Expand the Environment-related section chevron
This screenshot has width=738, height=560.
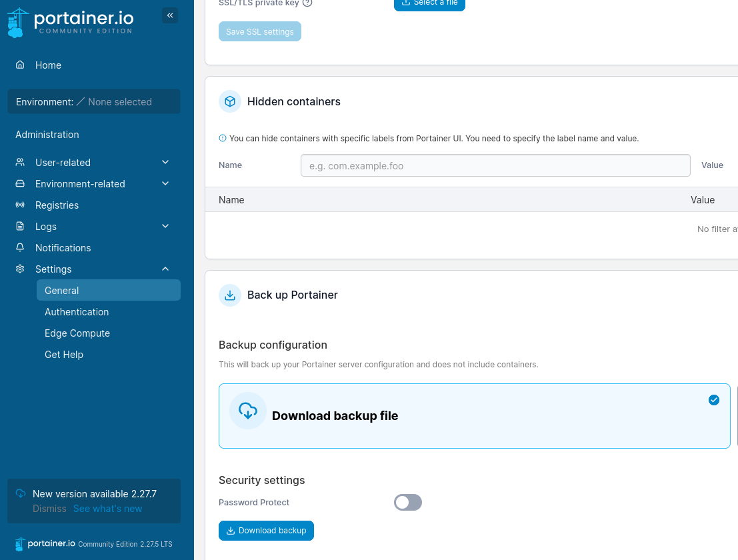165,184
